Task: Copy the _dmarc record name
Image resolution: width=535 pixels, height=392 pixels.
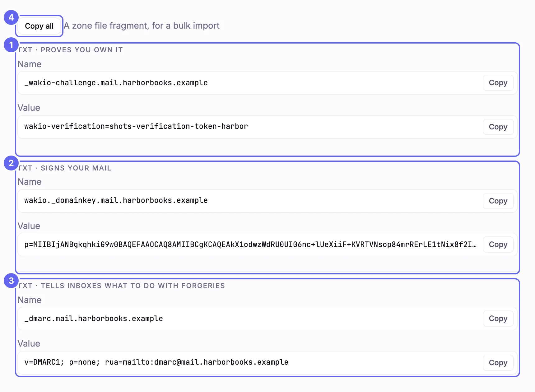Action: (498, 319)
